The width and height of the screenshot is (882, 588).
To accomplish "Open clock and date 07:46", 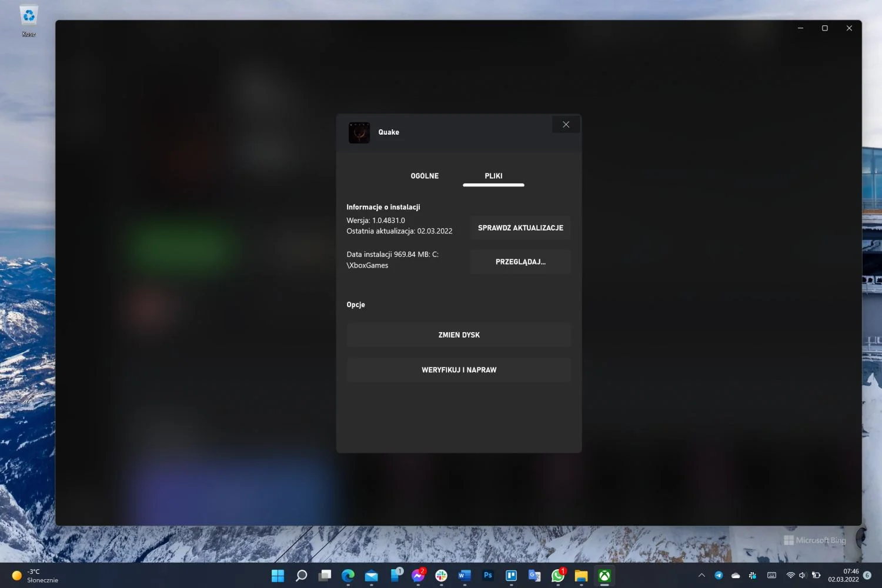I will pyautogui.click(x=844, y=576).
